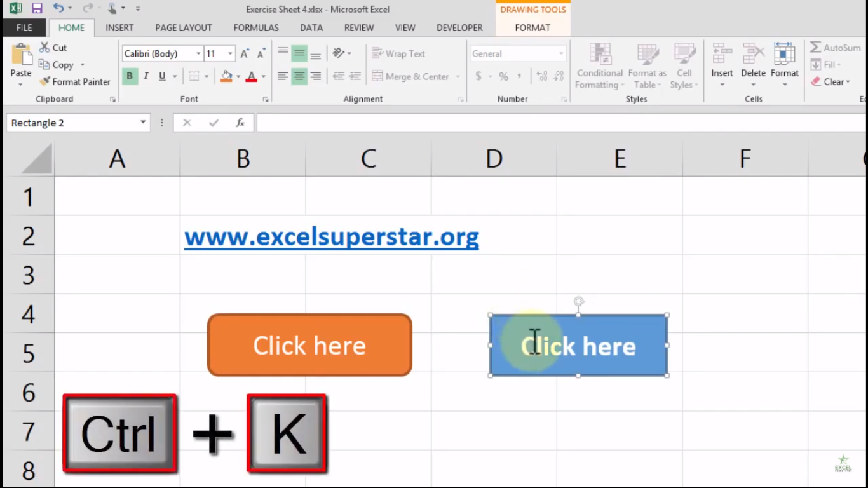This screenshot has width=868, height=488.
Task: Open the Font dialog launcher
Action: tap(265, 99)
